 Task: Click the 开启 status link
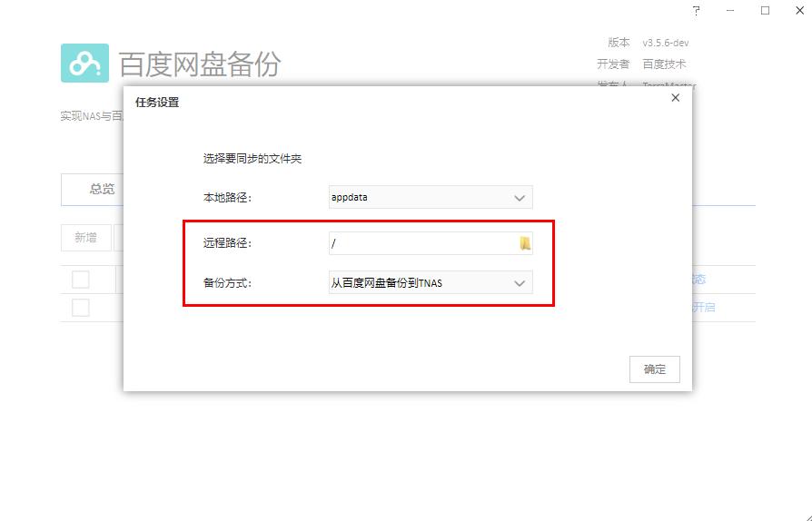click(704, 308)
